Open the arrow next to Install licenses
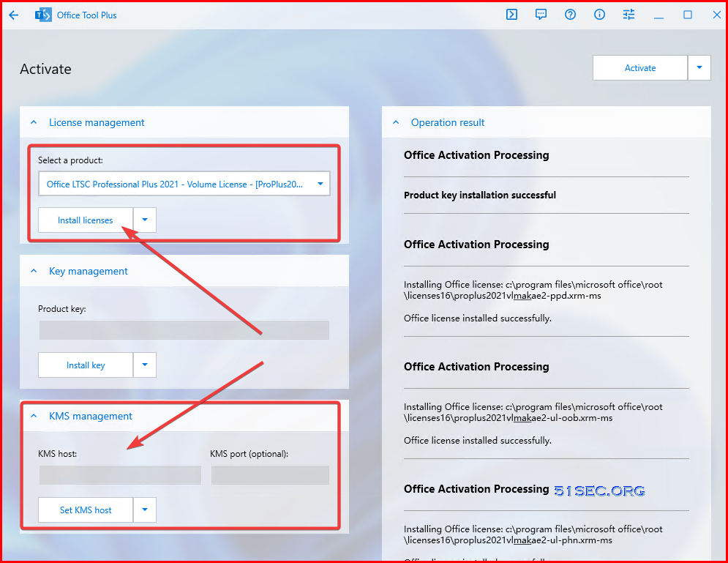The height and width of the screenshot is (563, 728). (x=145, y=220)
